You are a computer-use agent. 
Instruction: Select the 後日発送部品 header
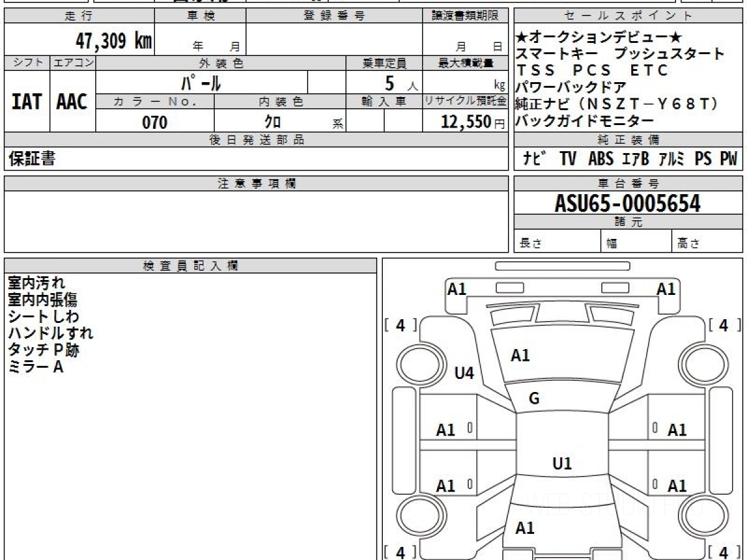[x=256, y=140]
